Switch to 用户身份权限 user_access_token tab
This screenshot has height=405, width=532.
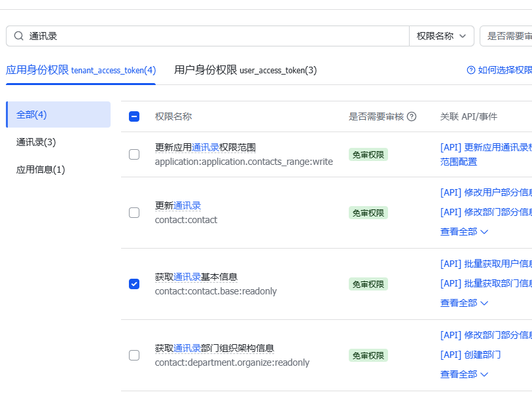pos(245,70)
